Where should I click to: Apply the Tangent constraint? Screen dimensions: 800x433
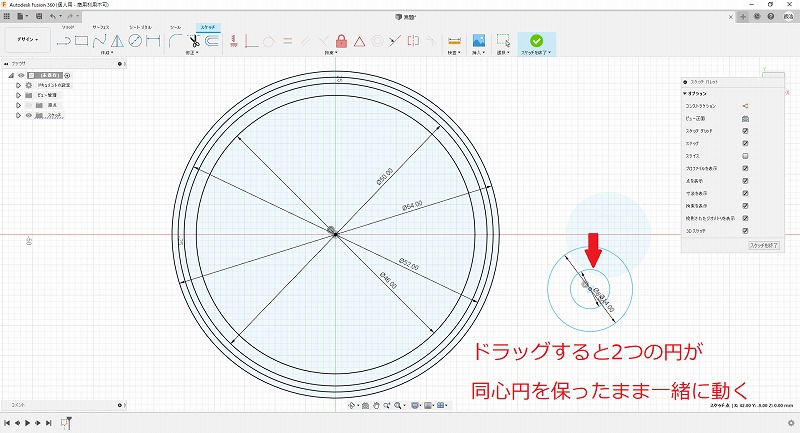coord(269,41)
